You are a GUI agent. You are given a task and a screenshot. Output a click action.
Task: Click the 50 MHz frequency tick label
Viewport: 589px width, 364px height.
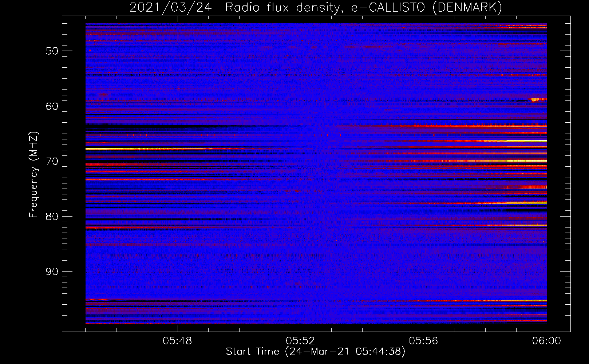(52, 51)
